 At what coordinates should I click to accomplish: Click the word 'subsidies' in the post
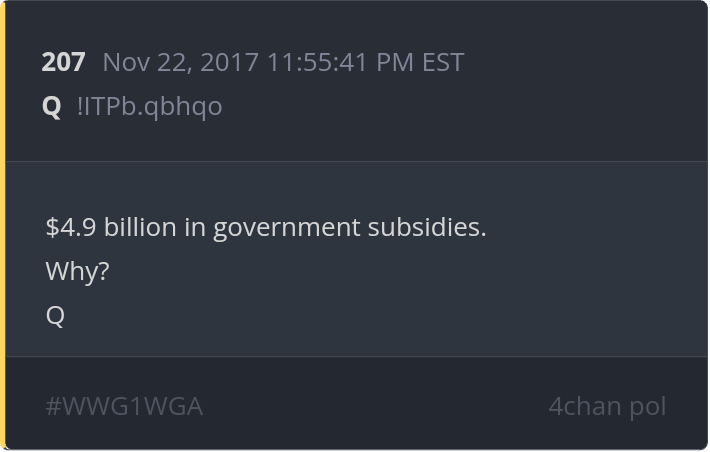424,227
